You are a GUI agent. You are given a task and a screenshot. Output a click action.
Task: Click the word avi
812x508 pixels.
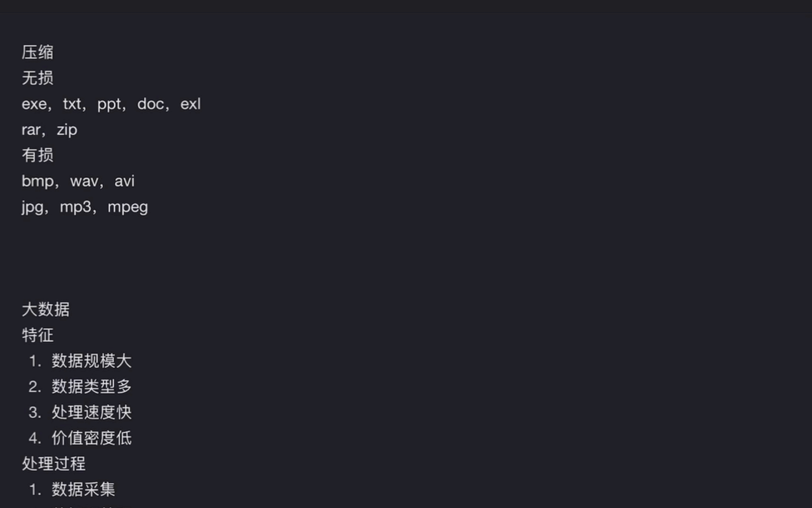[x=125, y=181]
